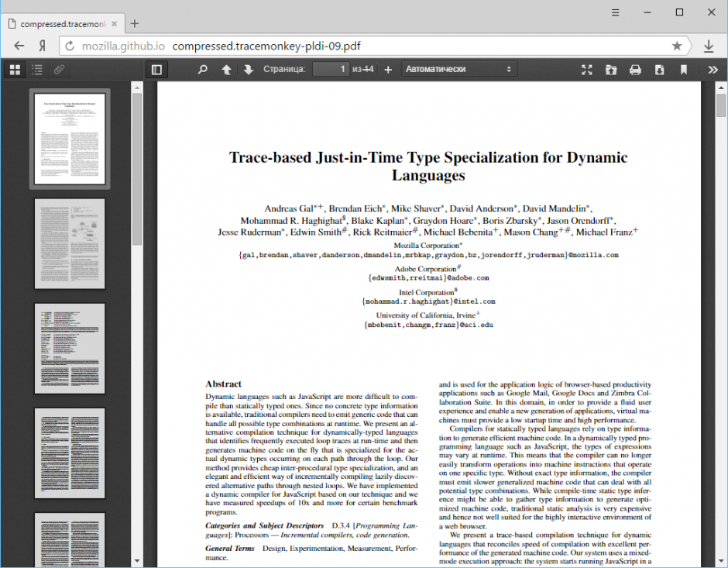The width and height of the screenshot is (728, 568).
Task: Select page 1 thumbnail
Action: coord(70,139)
